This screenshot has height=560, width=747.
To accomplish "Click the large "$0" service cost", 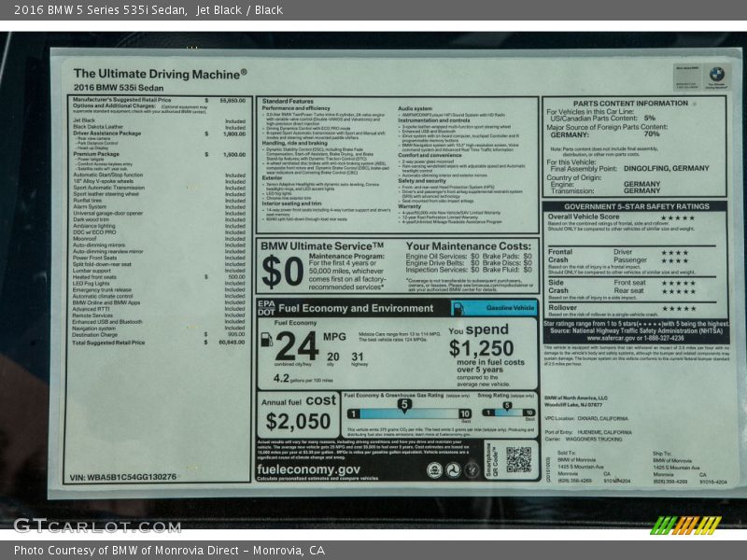I will (x=283, y=272).
